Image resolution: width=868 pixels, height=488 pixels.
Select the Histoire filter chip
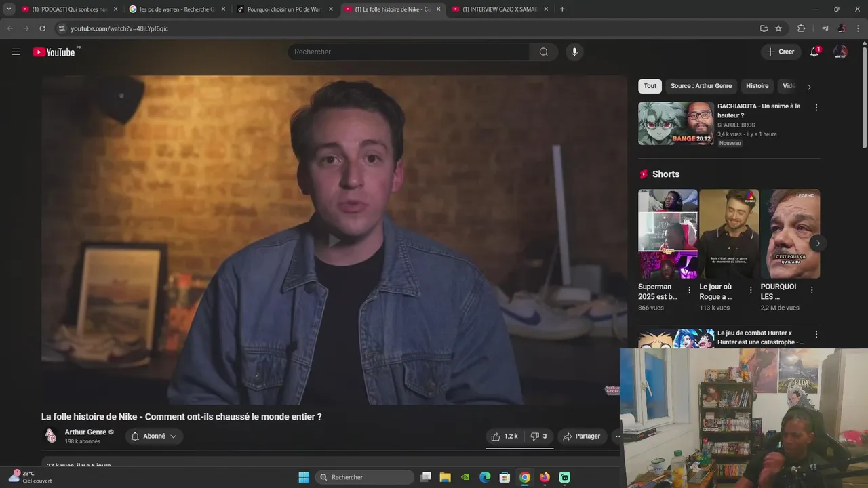pyautogui.click(x=757, y=86)
